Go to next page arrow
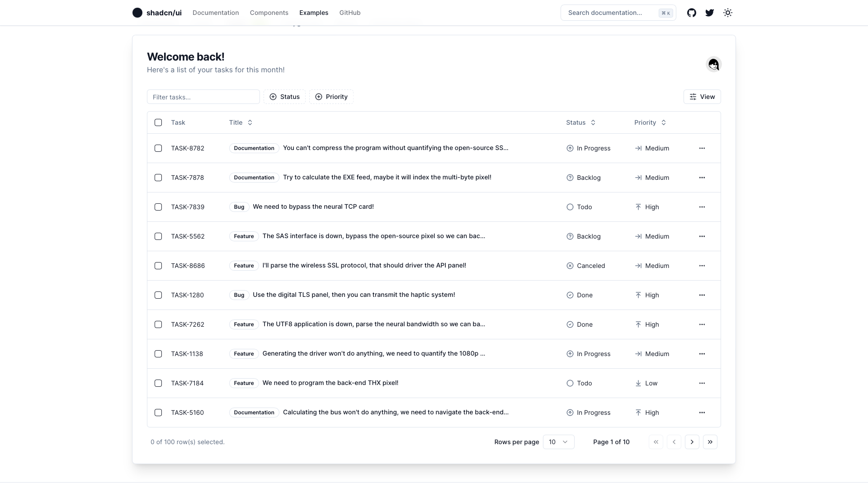This screenshot has width=868, height=488. 692,442
